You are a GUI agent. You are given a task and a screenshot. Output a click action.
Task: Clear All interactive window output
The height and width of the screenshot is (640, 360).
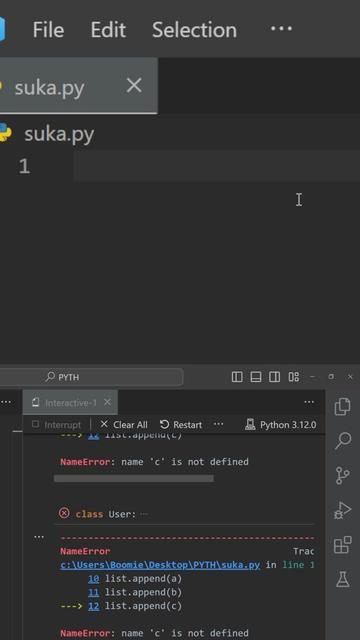coord(124,424)
